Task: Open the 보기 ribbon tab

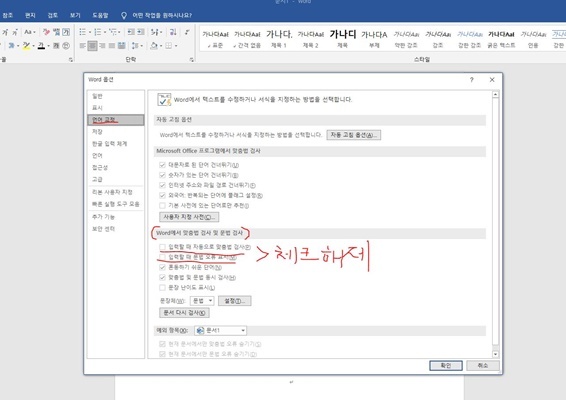Action: [75, 15]
